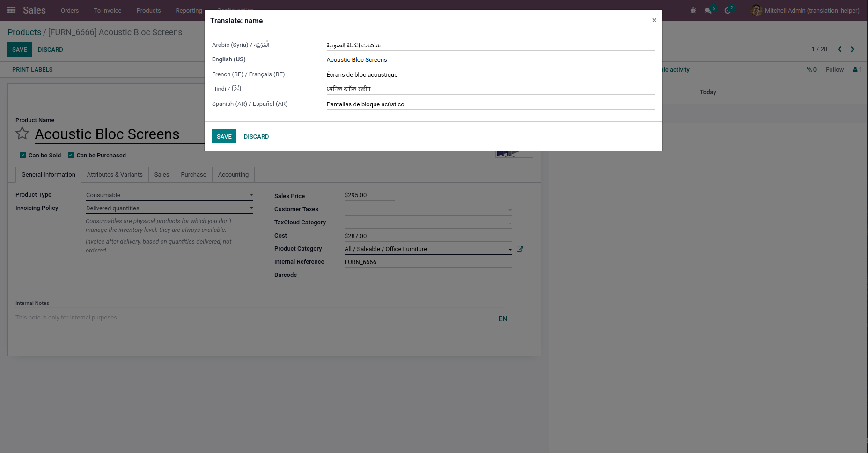Discard translations in dialog
868x453 pixels.
256,136
